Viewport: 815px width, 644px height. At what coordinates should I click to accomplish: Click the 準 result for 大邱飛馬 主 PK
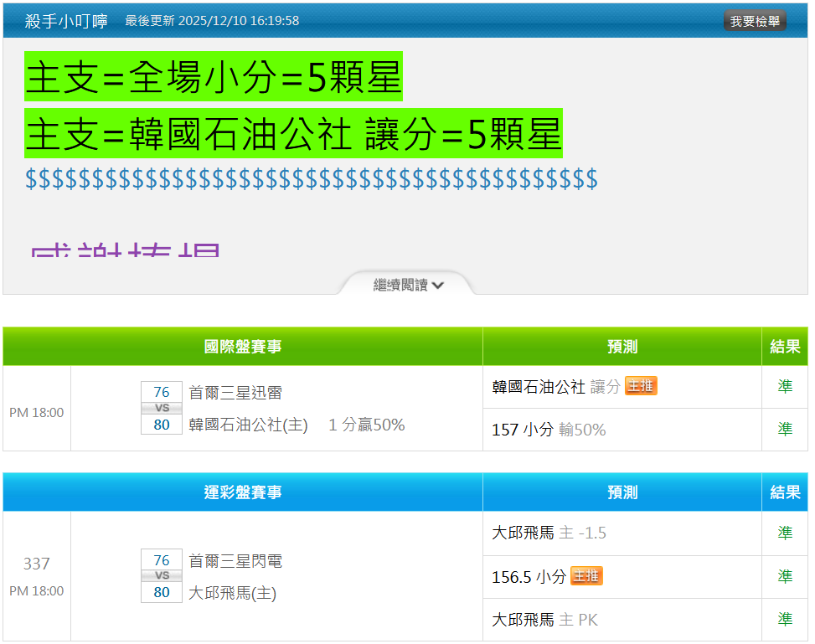coord(785,619)
